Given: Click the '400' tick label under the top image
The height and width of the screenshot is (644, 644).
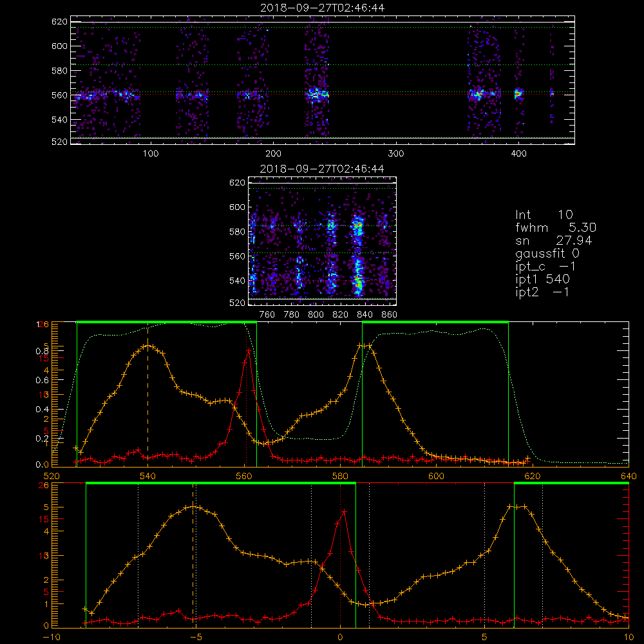Looking at the screenshot, I should pyautogui.click(x=518, y=154).
